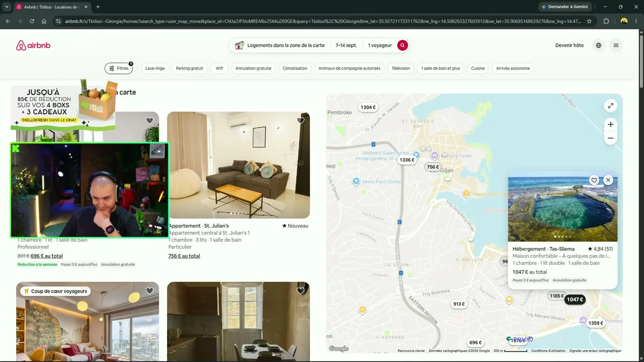Save the St. Julian's apartment with its heart
This screenshot has height=362, width=644.
pyautogui.click(x=300, y=121)
